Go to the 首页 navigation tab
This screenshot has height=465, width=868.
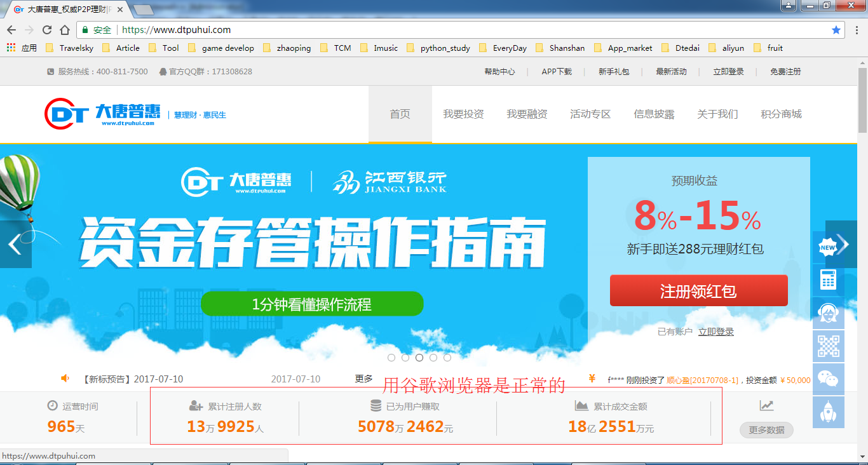point(400,114)
